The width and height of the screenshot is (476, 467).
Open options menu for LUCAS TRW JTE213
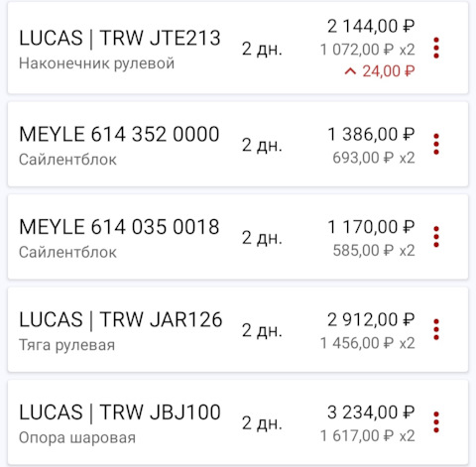click(x=436, y=49)
